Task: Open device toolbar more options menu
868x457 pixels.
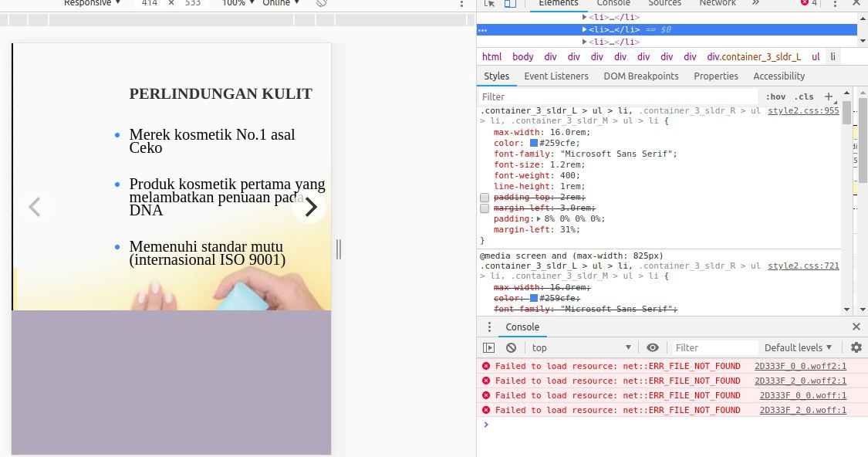Action: 461,3
